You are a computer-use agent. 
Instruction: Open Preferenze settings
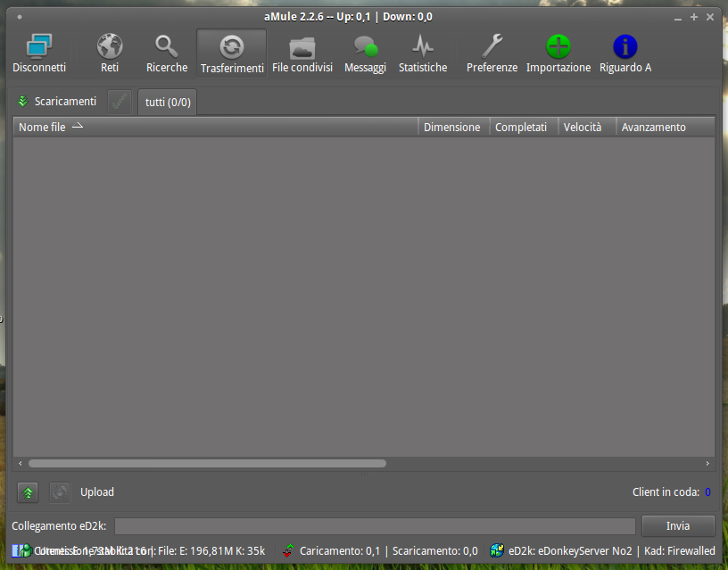492,54
